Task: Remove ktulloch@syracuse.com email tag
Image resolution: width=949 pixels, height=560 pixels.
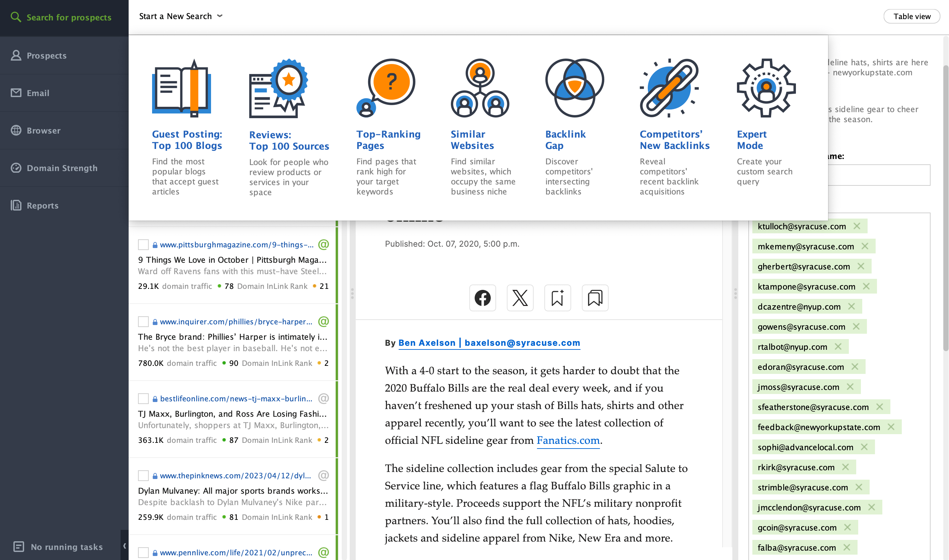Action: (x=857, y=226)
